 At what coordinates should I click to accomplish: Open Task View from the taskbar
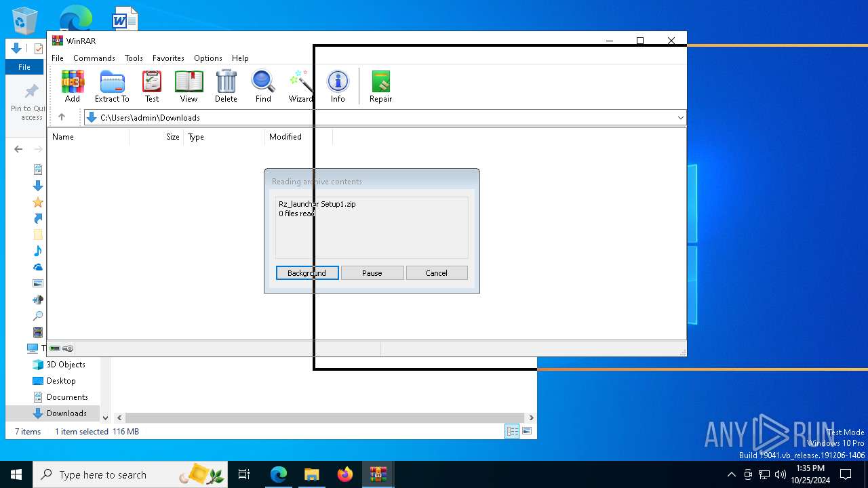(x=244, y=474)
